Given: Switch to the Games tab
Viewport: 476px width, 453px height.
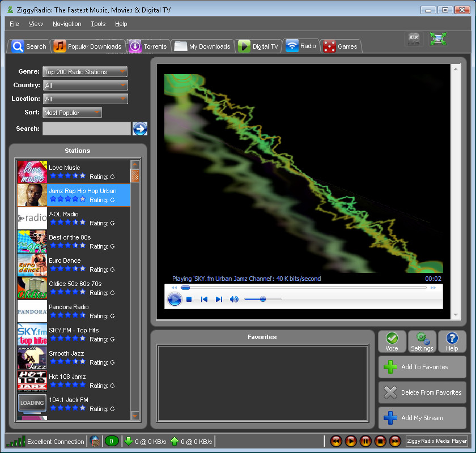Looking at the screenshot, I should 341,46.
